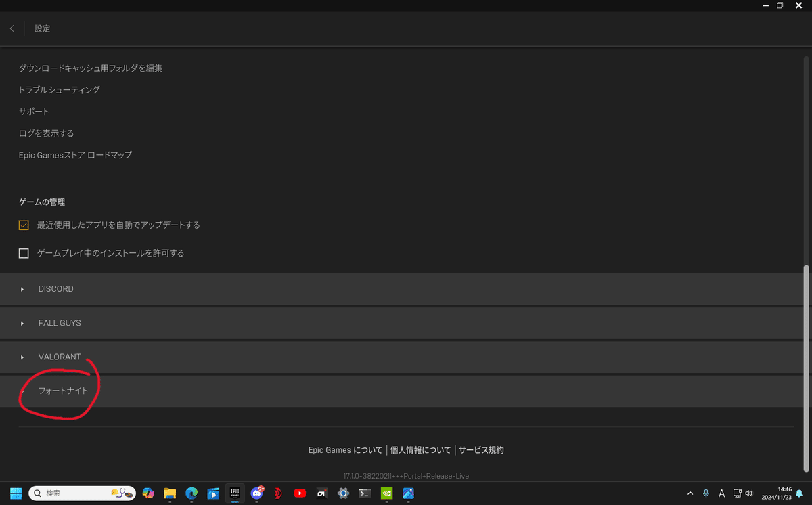Open the Terminal taskbar icon

tap(365, 493)
